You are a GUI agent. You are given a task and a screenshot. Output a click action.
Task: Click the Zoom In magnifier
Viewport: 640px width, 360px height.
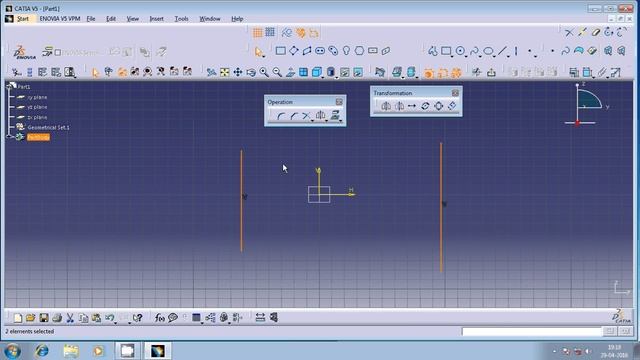264,73
